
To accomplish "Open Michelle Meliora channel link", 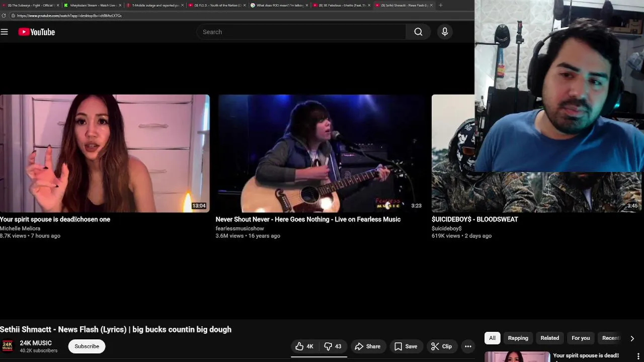I will click(x=20, y=228).
